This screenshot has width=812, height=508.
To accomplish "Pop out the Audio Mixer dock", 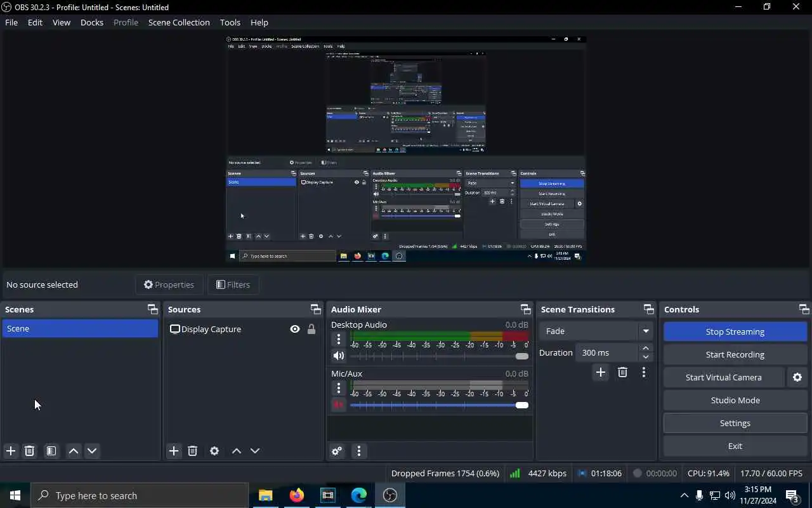I will [x=526, y=309].
